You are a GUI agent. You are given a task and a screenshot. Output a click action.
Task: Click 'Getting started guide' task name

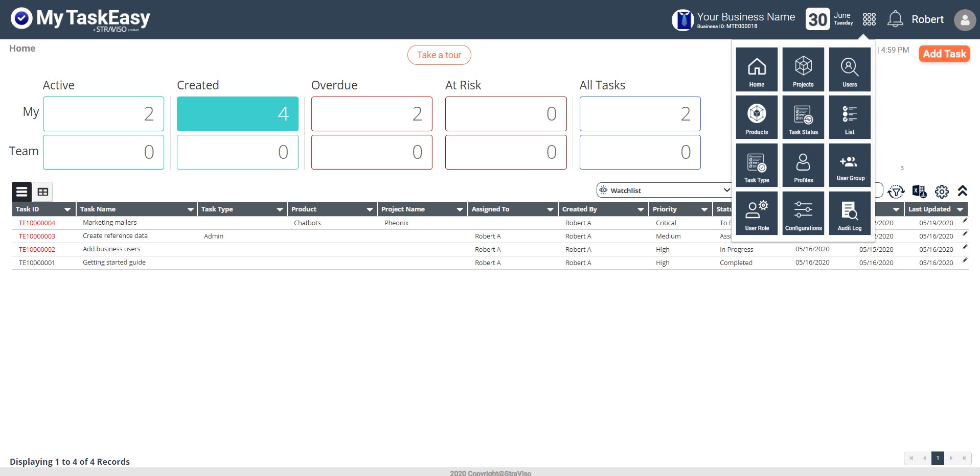(114, 263)
